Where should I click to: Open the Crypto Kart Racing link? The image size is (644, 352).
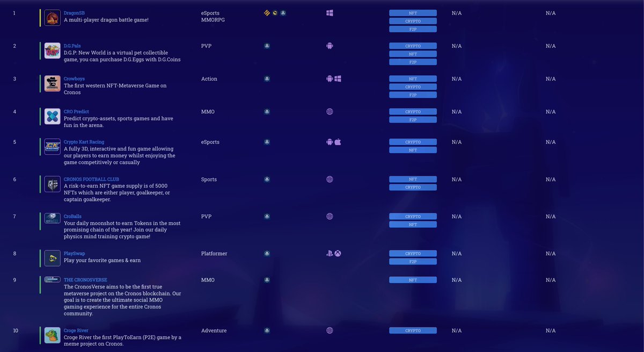tap(84, 142)
